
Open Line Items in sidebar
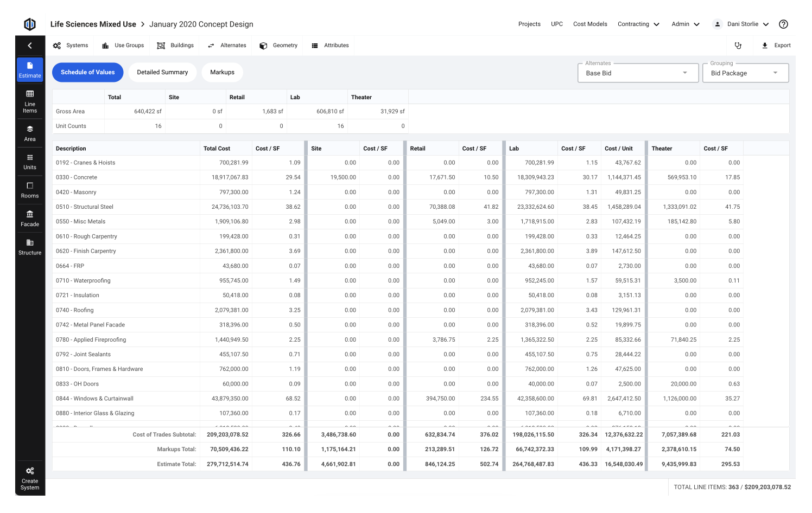point(30,101)
